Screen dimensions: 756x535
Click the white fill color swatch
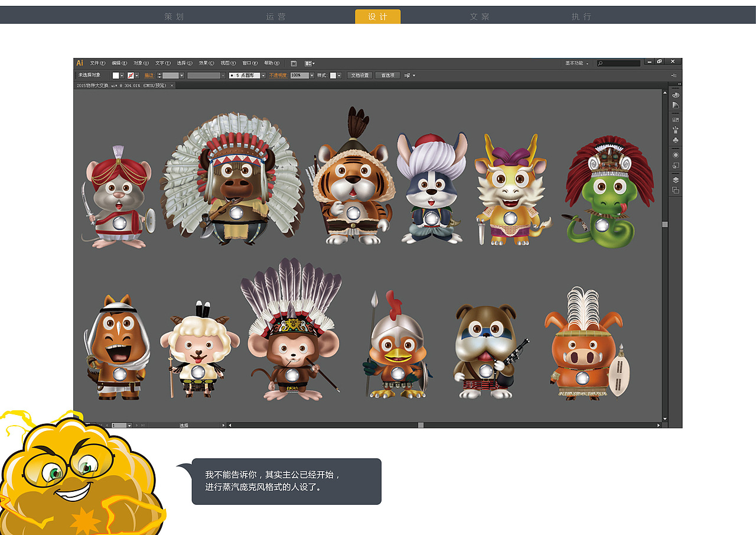click(116, 75)
